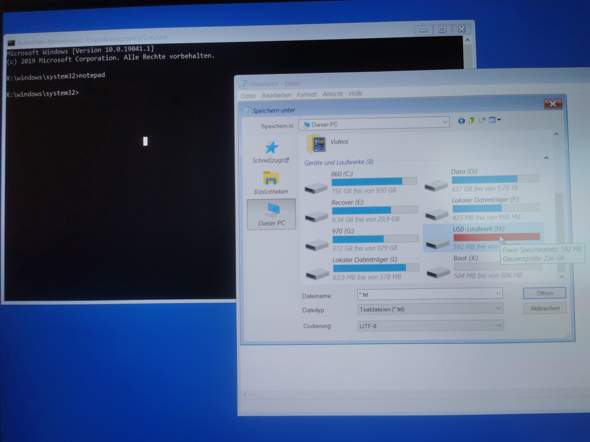Screen dimensions: 590x442
Task: Click the Öffnen button
Action: point(544,293)
